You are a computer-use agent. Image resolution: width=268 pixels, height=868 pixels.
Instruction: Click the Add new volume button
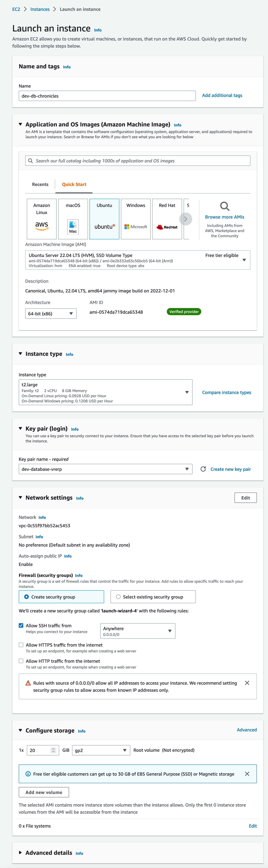pos(44,792)
